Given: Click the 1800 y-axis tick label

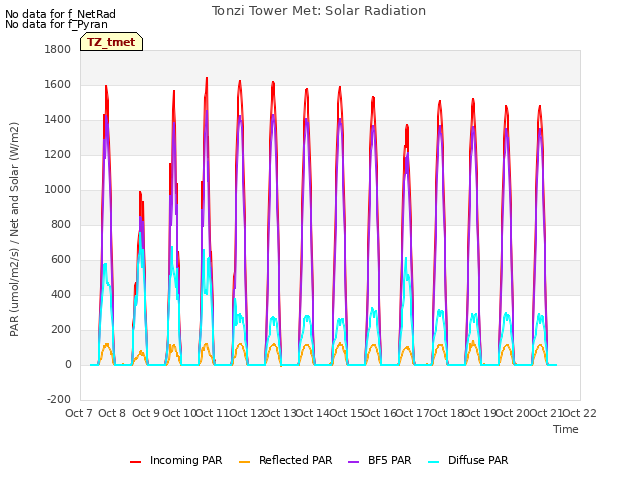Looking at the screenshot, I should pyautogui.click(x=58, y=49).
